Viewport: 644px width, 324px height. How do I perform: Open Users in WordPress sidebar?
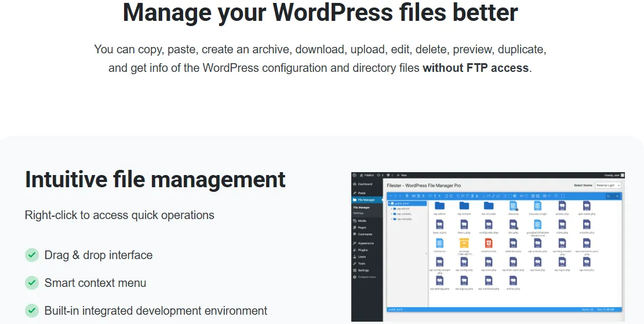(x=359, y=257)
